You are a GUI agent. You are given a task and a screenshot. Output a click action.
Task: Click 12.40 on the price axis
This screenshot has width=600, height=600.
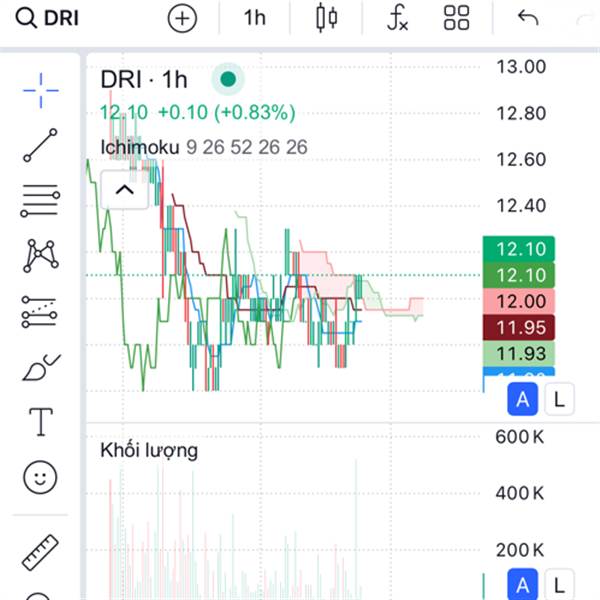(521, 206)
